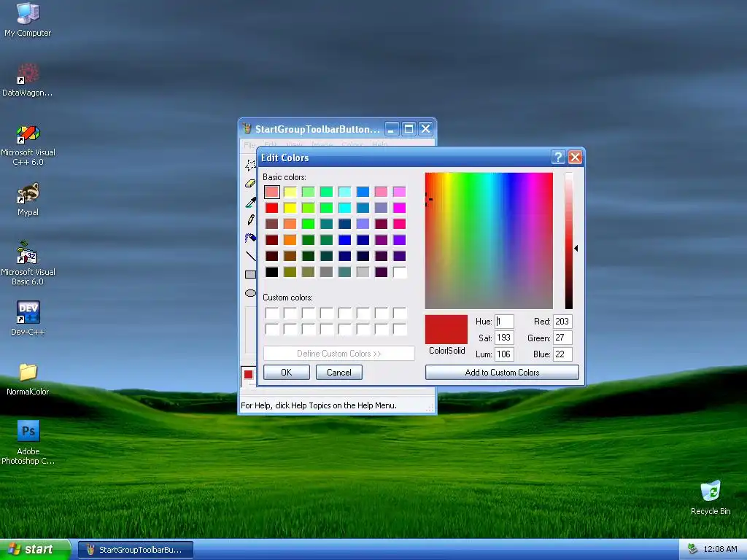Choose the cyan swatch in second row
Viewport: 747px width, 560px height.
coord(344,208)
